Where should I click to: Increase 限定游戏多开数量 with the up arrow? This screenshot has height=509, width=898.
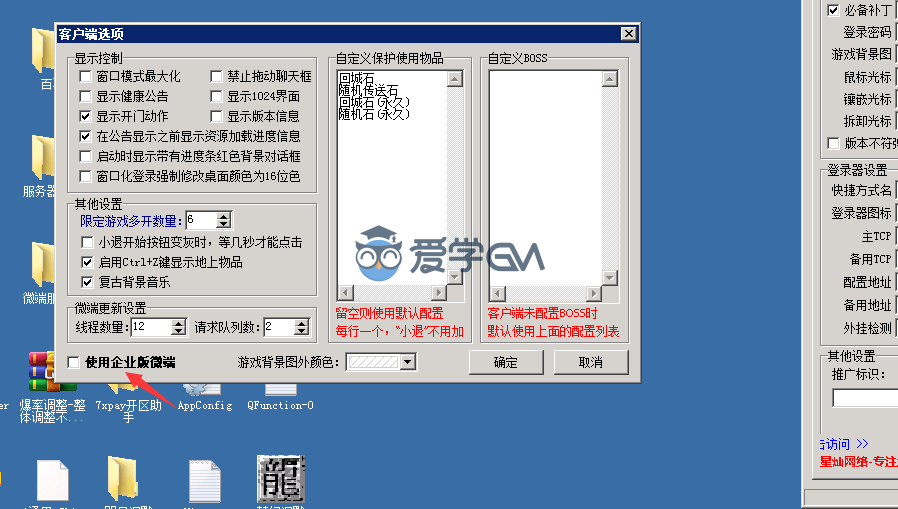tap(223, 216)
